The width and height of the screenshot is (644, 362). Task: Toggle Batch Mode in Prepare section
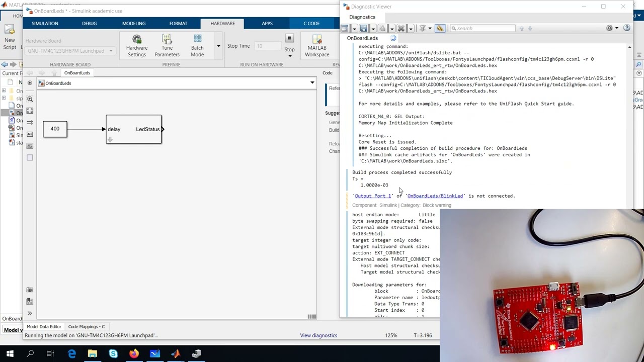197,46
